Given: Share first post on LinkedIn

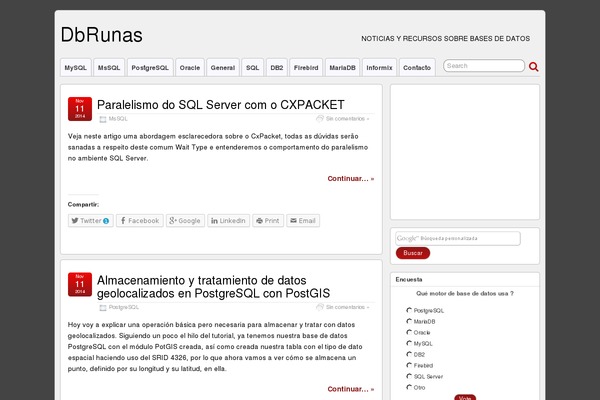Looking at the screenshot, I should (228, 220).
